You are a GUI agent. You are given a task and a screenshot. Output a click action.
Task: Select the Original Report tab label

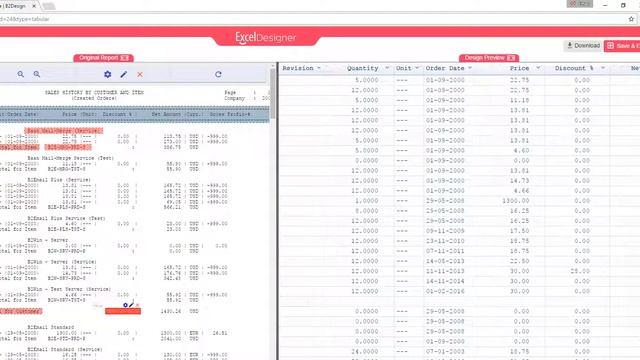tap(98, 58)
